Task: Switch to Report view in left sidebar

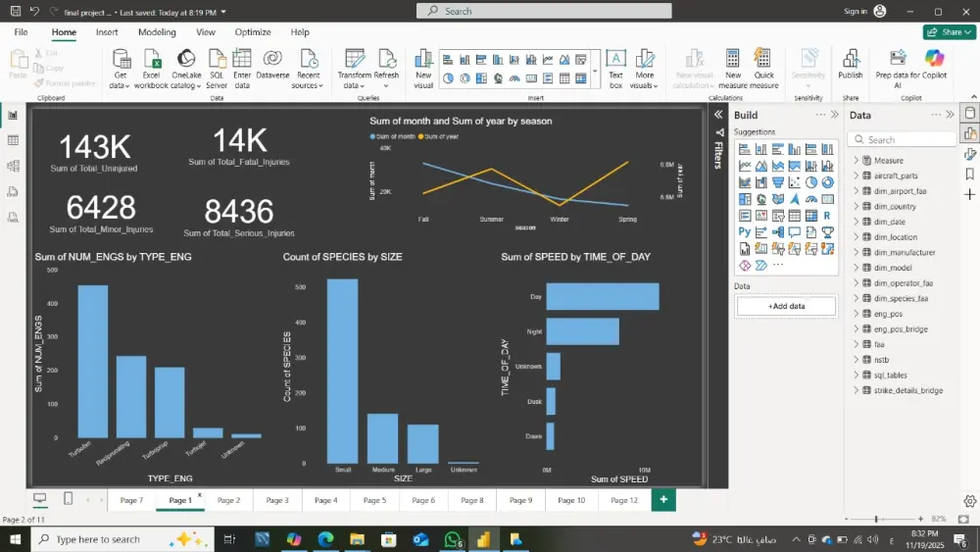Action: click(13, 115)
